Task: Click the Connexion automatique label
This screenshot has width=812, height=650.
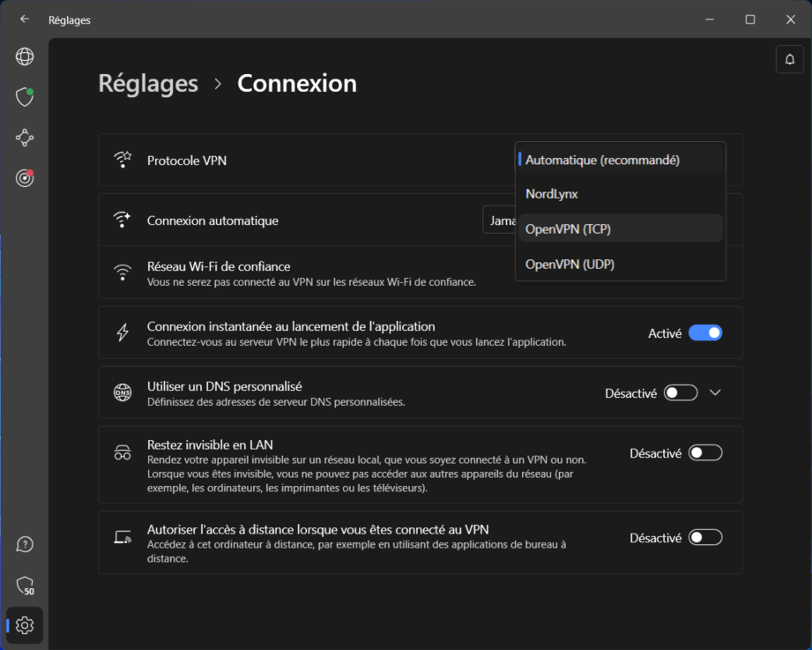Action: [212, 220]
